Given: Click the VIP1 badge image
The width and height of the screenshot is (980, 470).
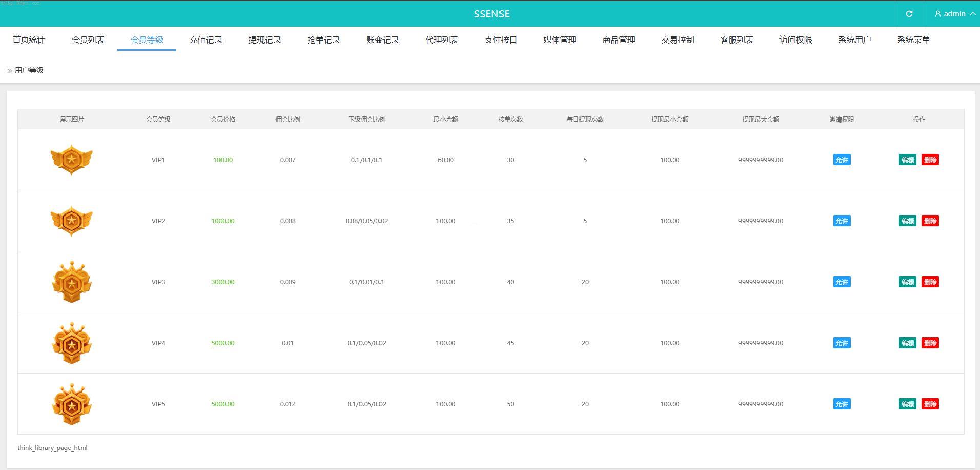Looking at the screenshot, I should point(72,160).
